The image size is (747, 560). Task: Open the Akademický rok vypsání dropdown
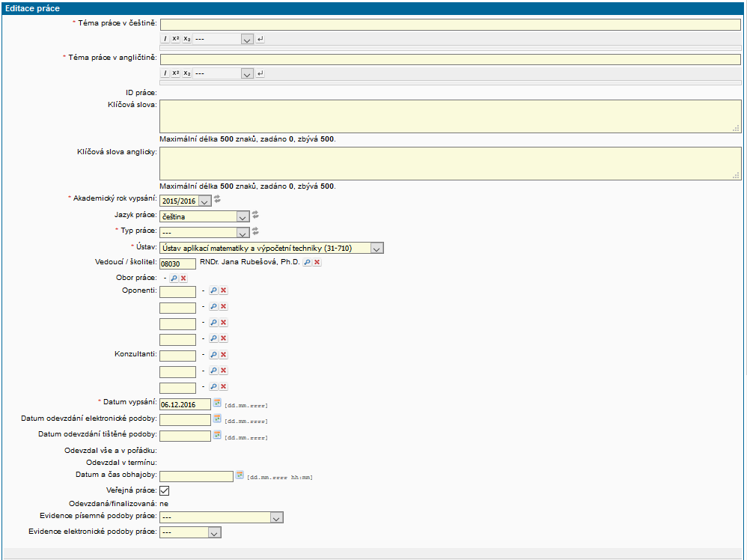pos(185,201)
